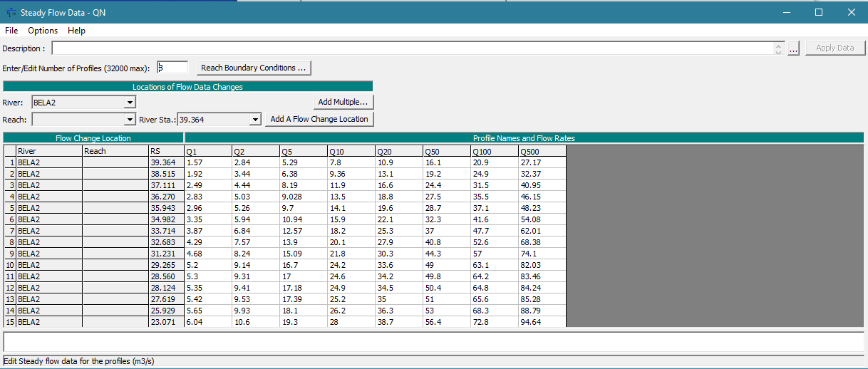Maximize the Steady Flow Data window
Screen dimensions: 868x369
coord(819,12)
